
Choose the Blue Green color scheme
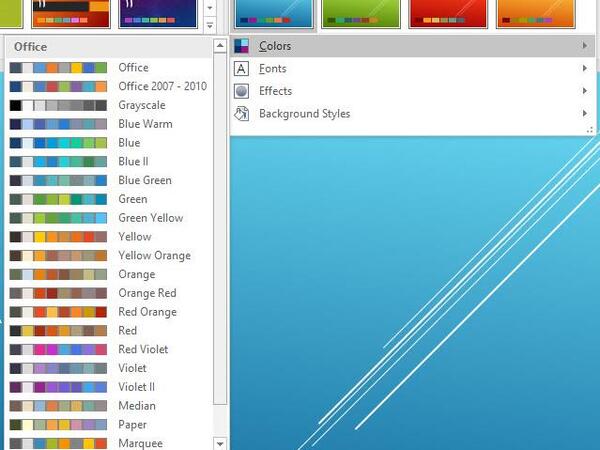(x=109, y=180)
